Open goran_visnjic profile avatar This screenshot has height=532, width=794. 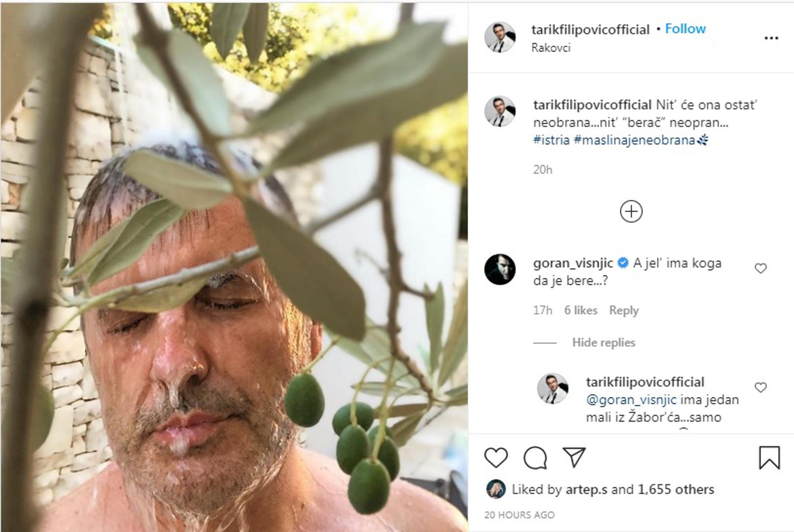point(500,269)
